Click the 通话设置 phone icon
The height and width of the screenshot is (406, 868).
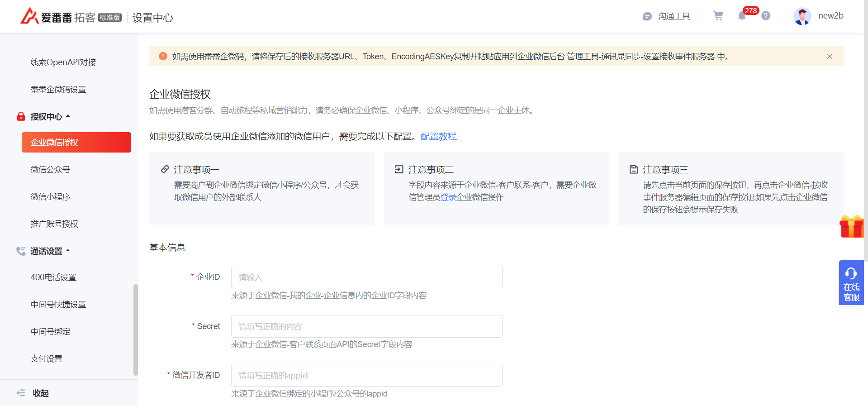(21, 251)
